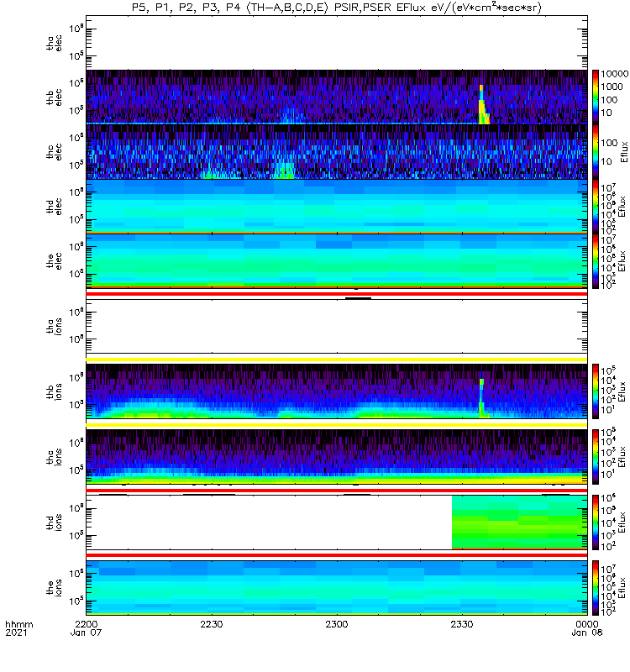Click the 'thd ions' panel label
The width and height of the screenshot is (630, 672).
coord(54,522)
